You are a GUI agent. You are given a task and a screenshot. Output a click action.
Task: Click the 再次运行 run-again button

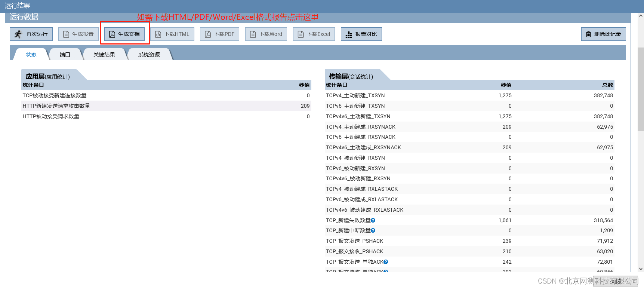[31, 34]
